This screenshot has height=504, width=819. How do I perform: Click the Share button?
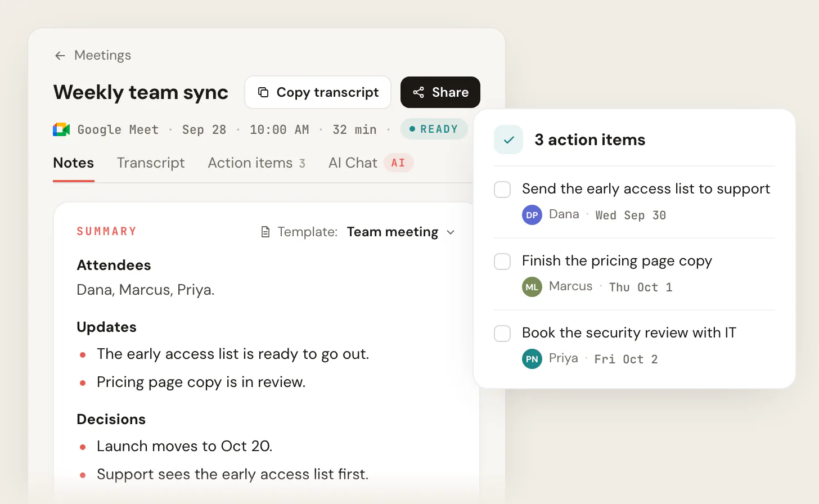tap(440, 92)
